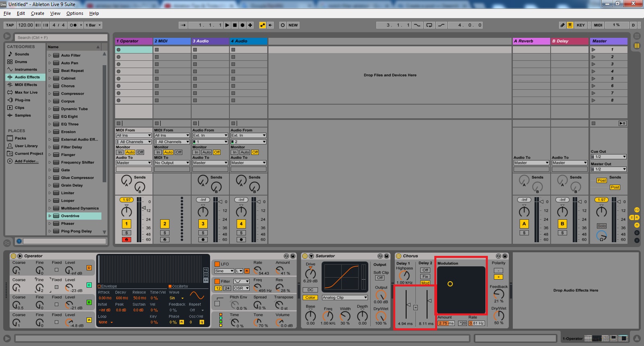Click the NEW button in transport

point(293,25)
